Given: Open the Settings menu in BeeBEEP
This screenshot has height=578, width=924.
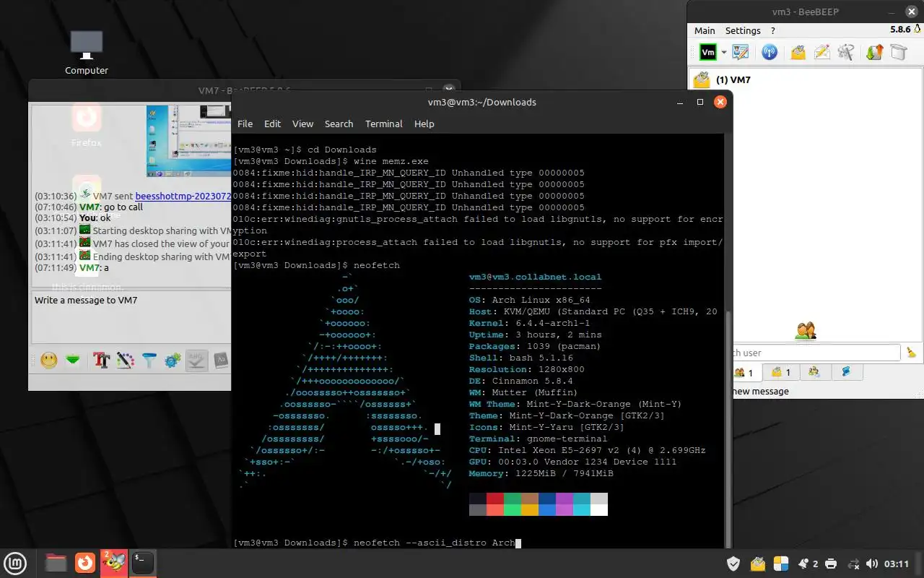Looking at the screenshot, I should click(x=743, y=30).
